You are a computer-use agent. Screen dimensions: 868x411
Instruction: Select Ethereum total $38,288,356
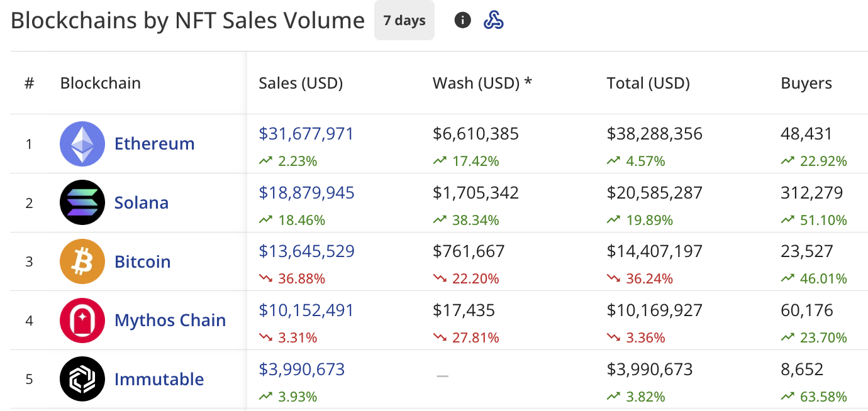[655, 134]
